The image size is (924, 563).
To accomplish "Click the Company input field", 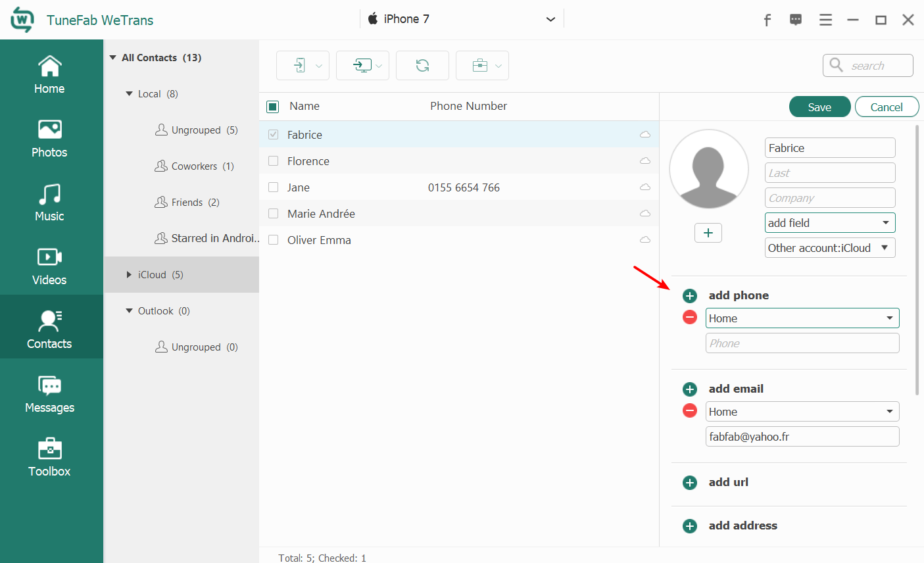I will [830, 198].
